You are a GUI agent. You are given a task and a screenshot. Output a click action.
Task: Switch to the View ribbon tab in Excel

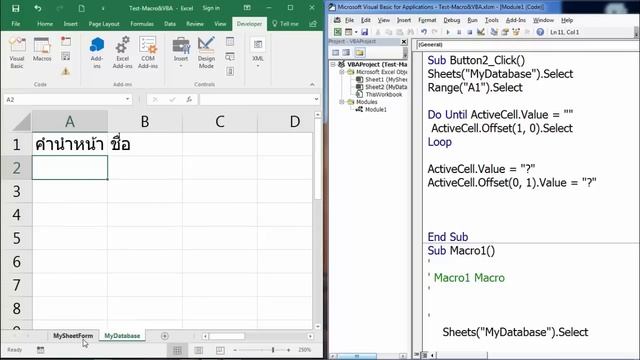click(220, 24)
